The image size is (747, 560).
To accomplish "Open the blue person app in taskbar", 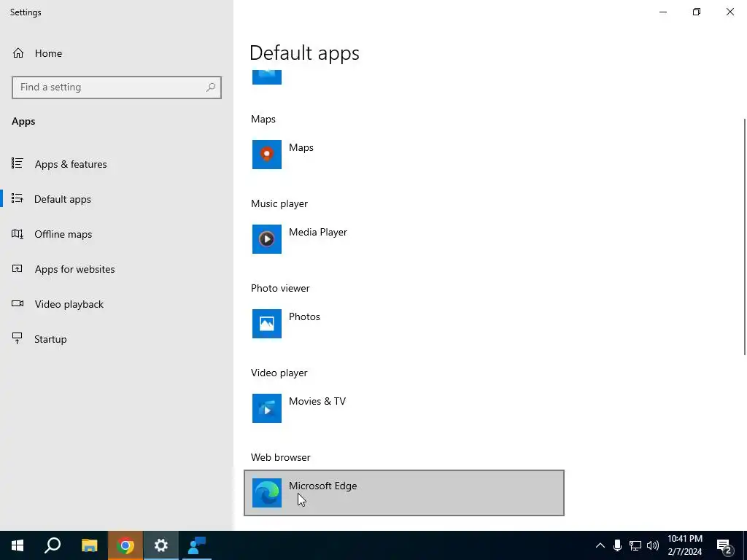I will 197,545.
